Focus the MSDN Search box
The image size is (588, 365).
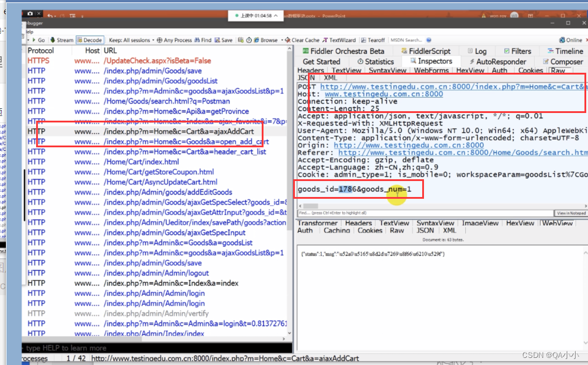pyautogui.click(x=406, y=40)
